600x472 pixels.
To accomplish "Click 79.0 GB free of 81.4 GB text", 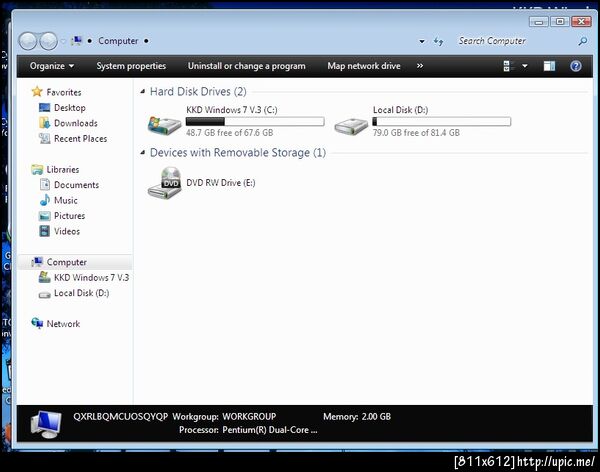I will pyautogui.click(x=416, y=133).
